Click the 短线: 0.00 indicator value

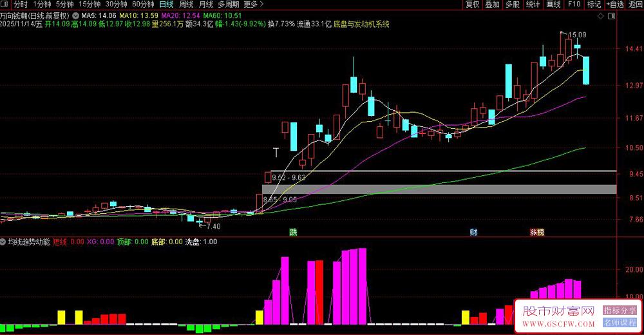[69, 242]
